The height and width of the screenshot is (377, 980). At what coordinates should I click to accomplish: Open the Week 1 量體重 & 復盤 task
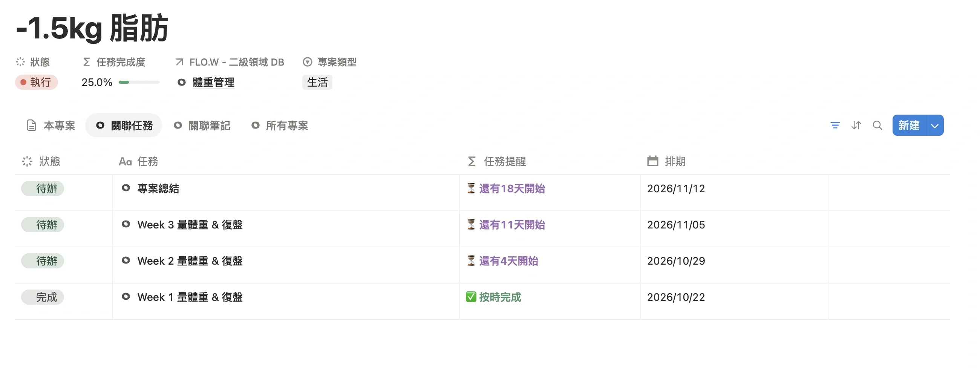(190, 297)
